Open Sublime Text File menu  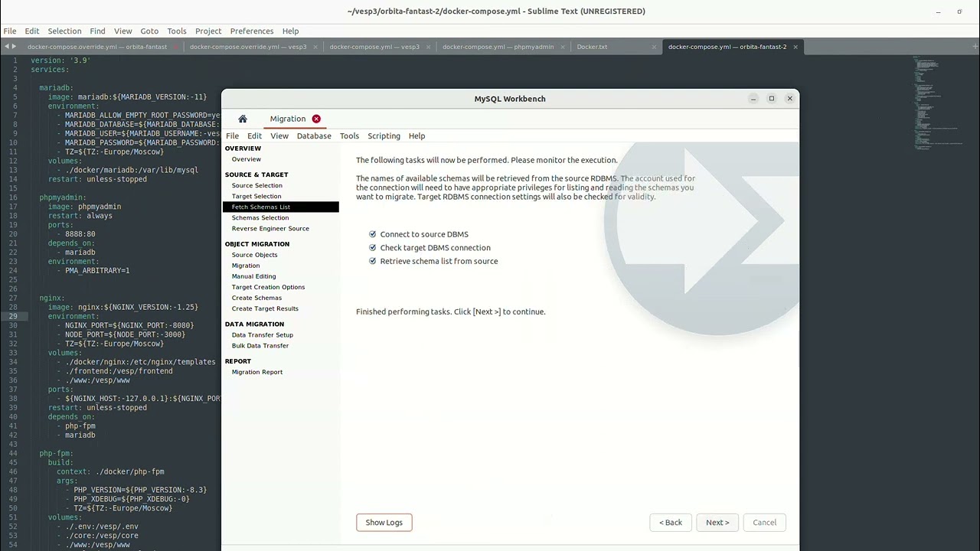[x=10, y=31]
